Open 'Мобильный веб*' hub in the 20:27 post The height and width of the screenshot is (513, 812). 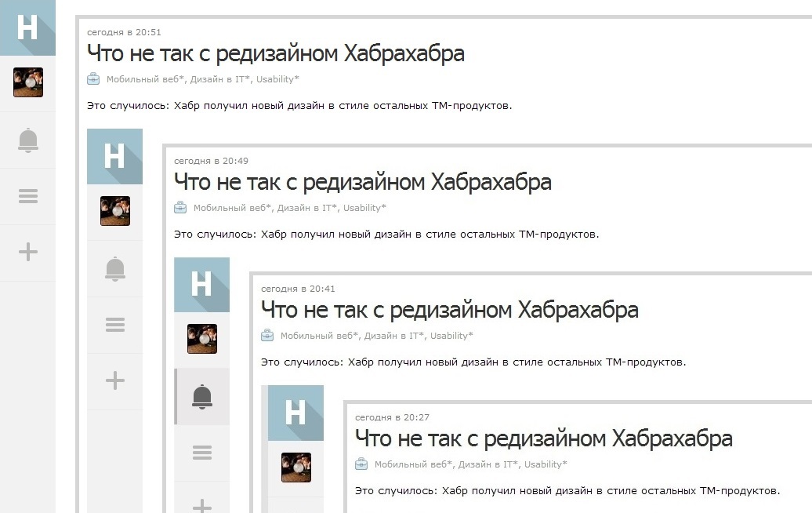point(413,464)
